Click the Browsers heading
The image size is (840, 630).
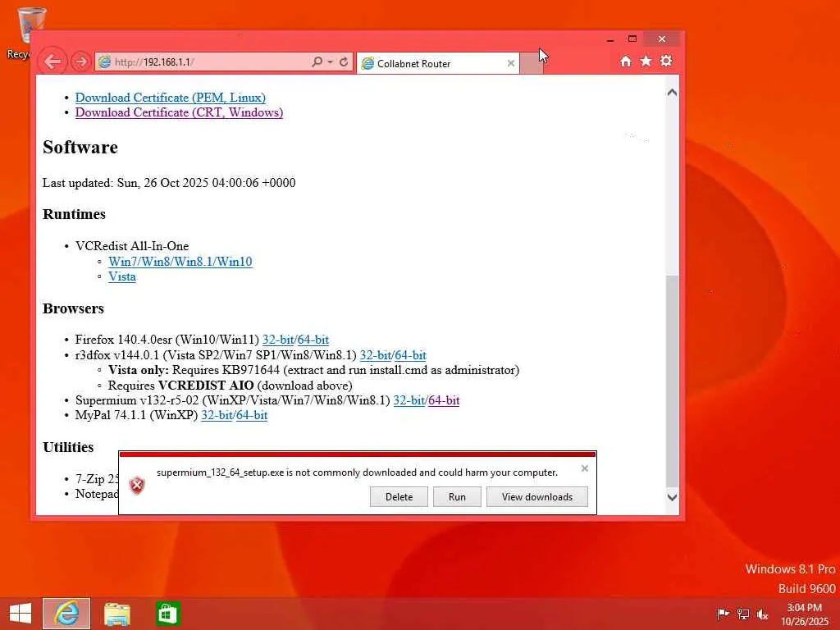[x=73, y=308]
